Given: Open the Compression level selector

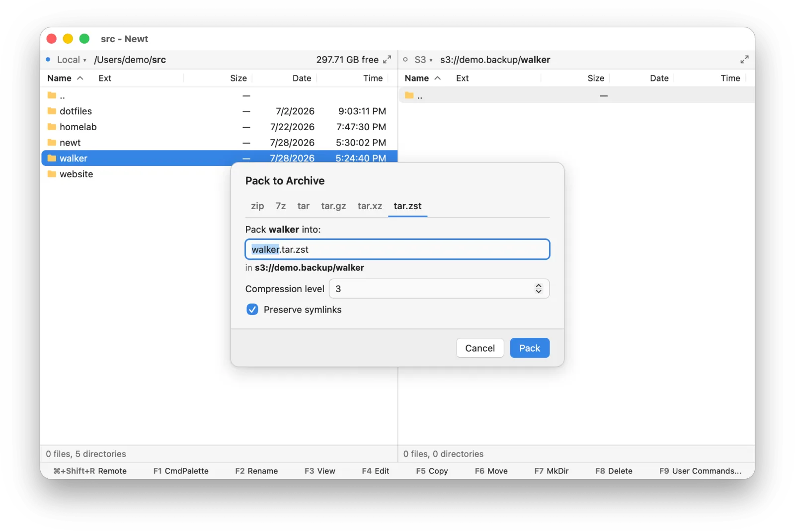Looking at the screenshot, I should tap(439, 289).
